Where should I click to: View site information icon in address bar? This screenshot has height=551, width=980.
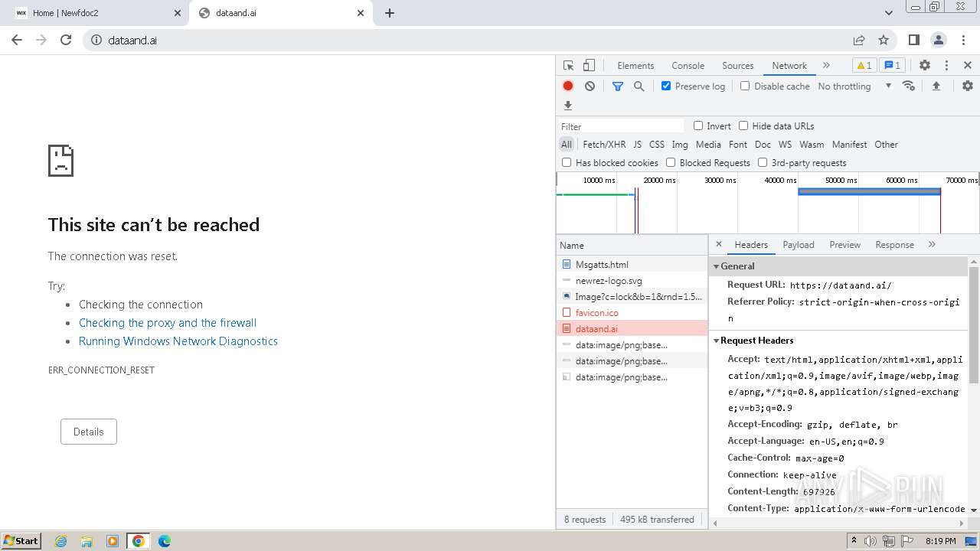pos(96,40)
